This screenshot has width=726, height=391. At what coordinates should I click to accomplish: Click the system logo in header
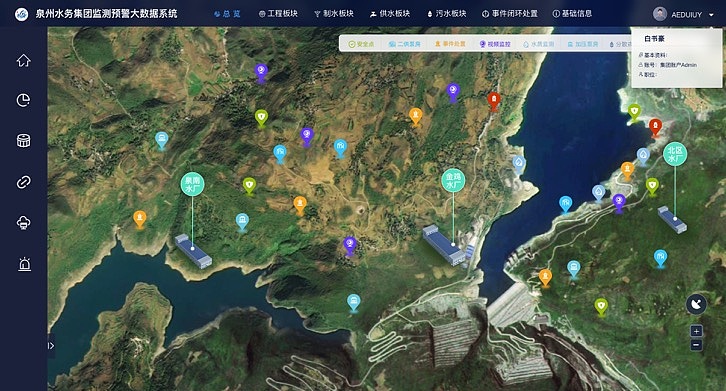click(x=21, y=14)
